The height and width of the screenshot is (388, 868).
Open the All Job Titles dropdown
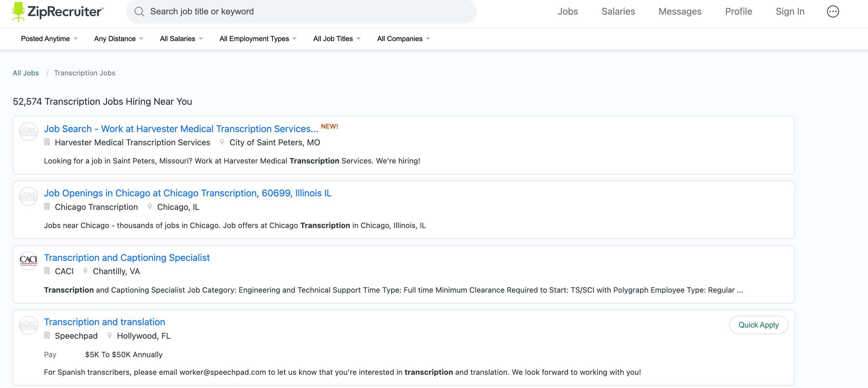[x=337, y=39]
